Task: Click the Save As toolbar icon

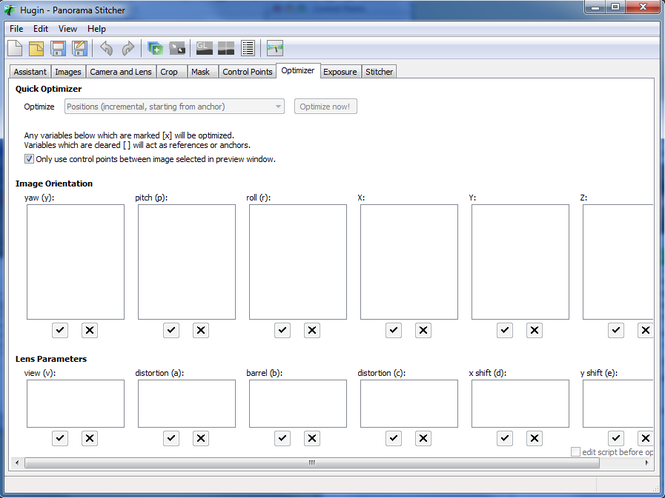Action: pyautogui.click(x=80, y=48)
